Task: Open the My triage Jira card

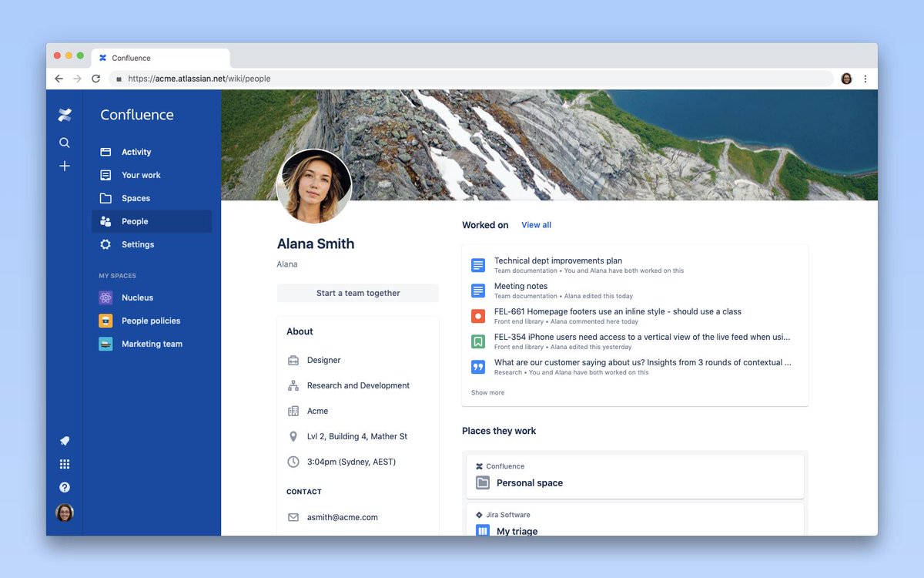Action: tap(635, 519)
